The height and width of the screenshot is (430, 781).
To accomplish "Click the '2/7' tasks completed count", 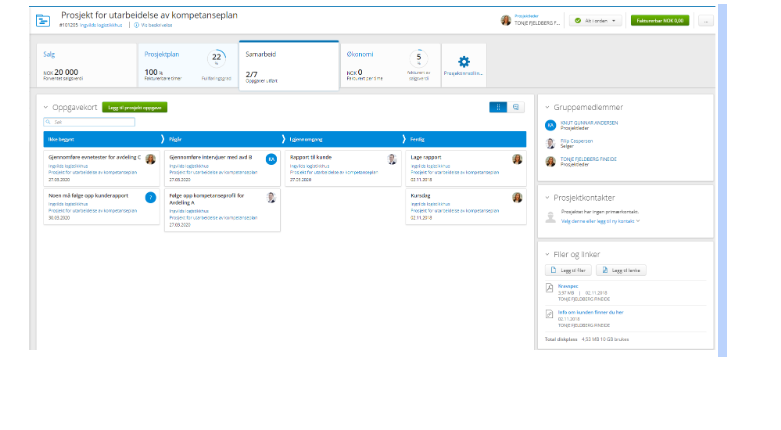I will 252,74.
